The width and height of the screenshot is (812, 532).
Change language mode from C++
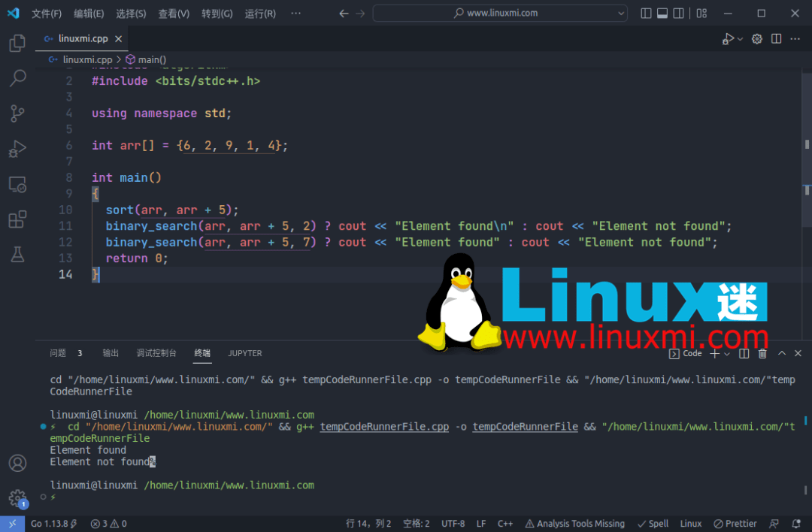point(505,524)
